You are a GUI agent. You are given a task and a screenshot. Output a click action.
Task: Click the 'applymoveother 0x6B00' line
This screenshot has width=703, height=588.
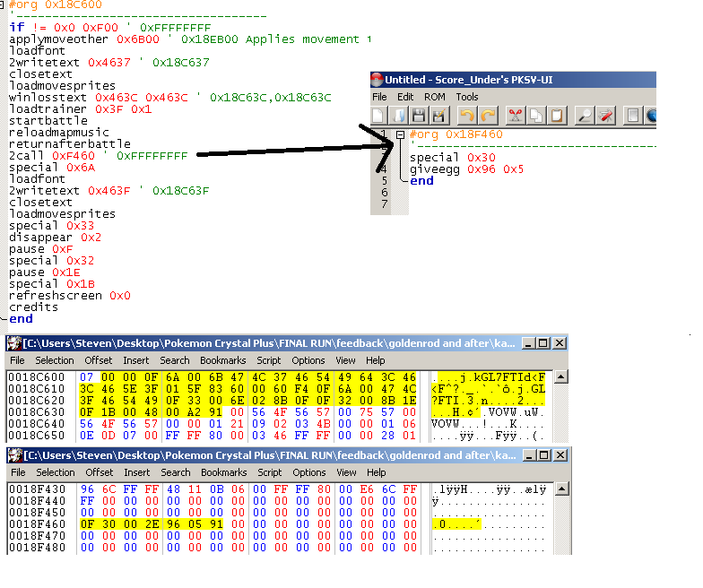pyautogui.click(x=190, y=39)
